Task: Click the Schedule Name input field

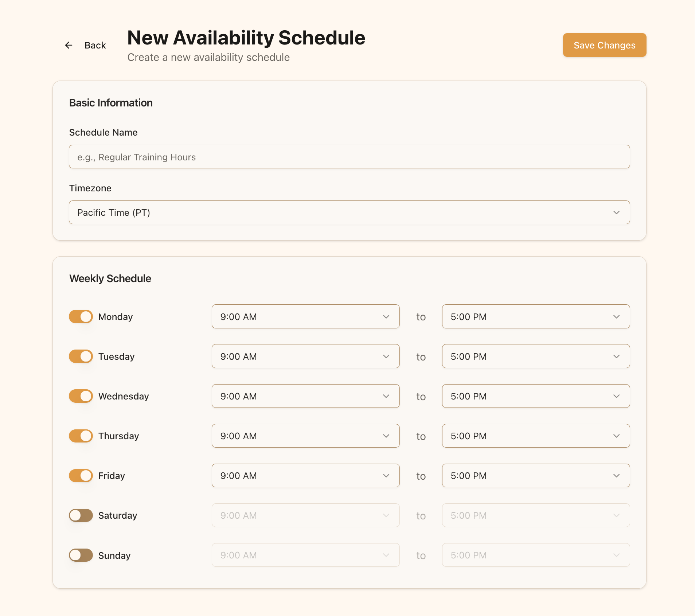Action: 349,156
